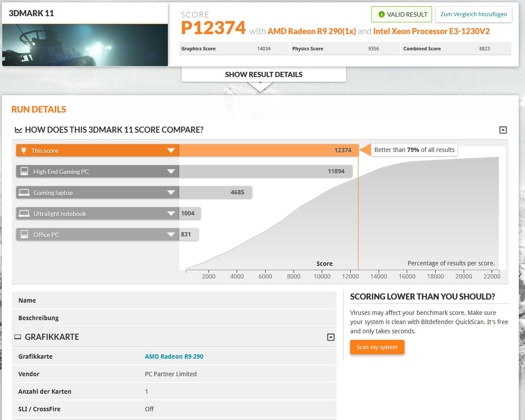This screenshot has width=525, height=420.
Task: Click the Office PC monitor icon
Action: (25, 235)
